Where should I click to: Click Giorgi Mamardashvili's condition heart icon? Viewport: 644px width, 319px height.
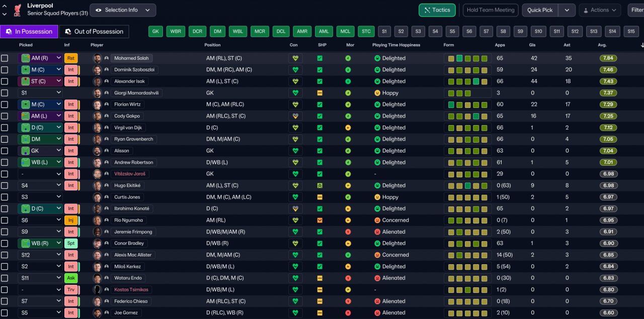tap(295, 93)
